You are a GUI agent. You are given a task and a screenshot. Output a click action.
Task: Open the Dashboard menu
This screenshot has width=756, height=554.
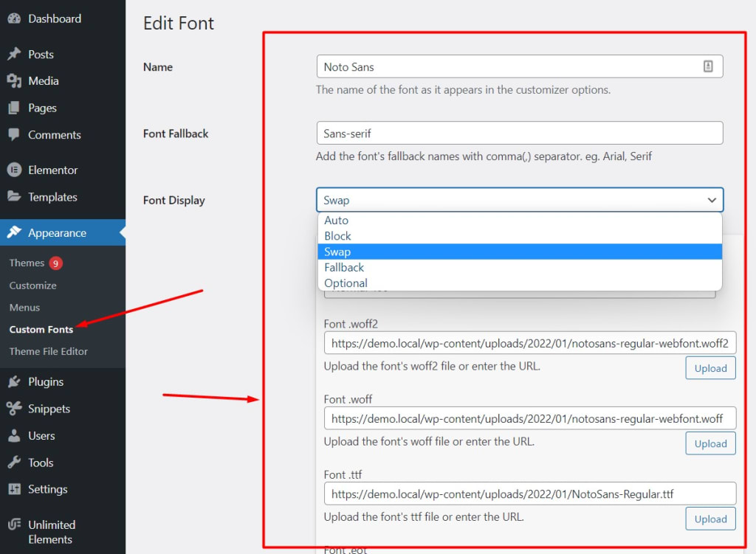tap(55, 18)
